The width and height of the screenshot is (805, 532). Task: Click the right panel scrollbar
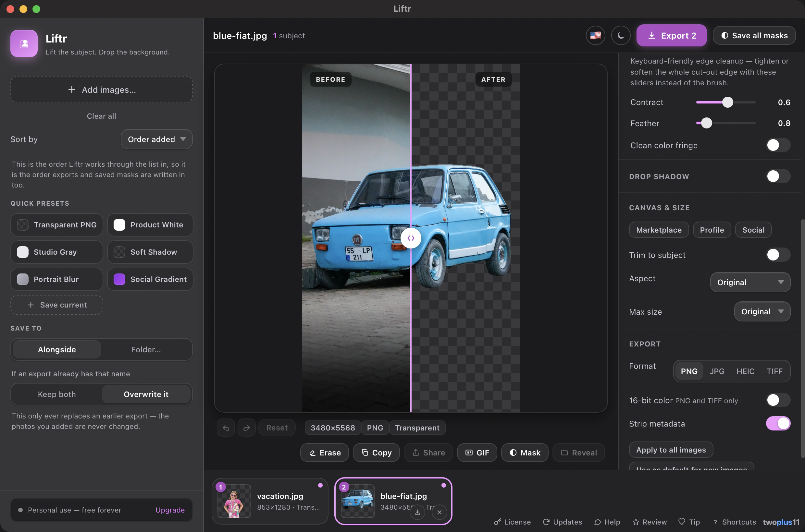click(803, 339)
